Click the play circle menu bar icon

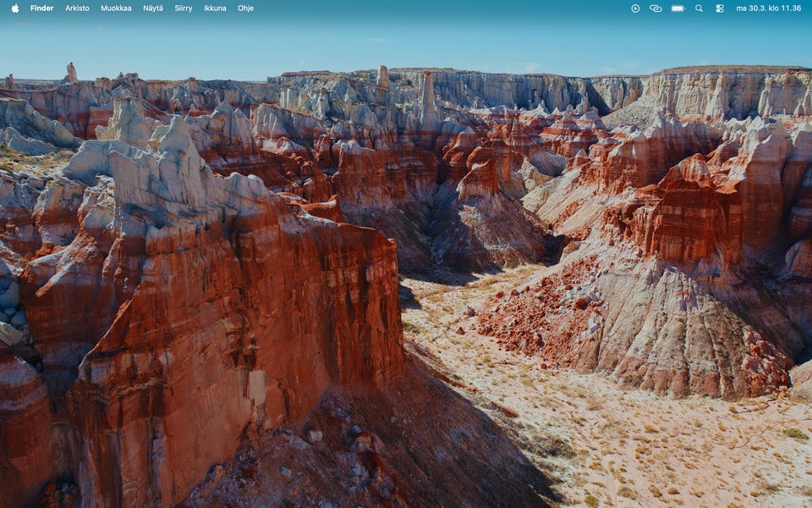(x=635, y=8)
